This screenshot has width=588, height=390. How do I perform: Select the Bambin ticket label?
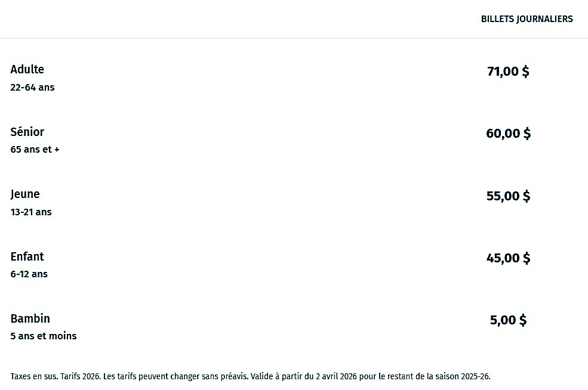pyautogui.click(x=30, y=318)
